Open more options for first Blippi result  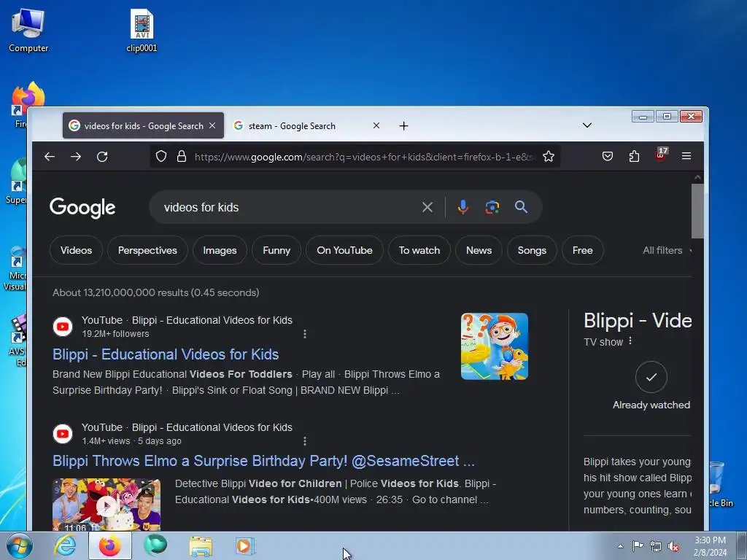point(305,334)
